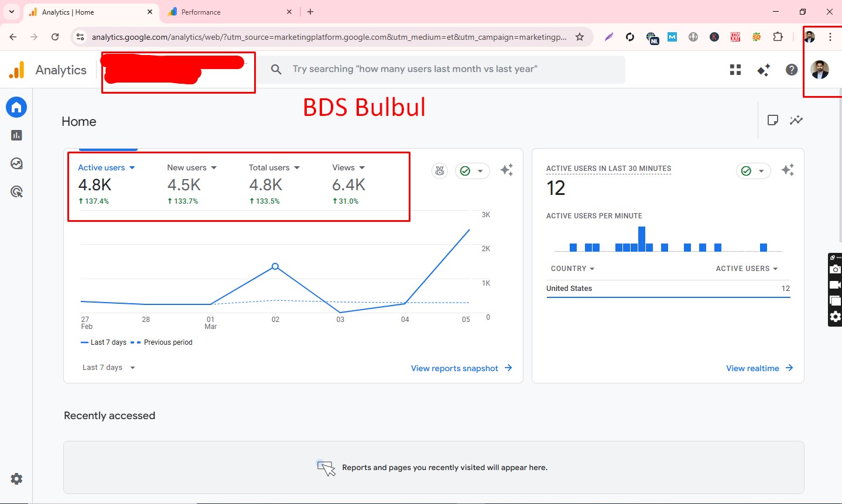Open the Google apps grid icon
The image size is (842, 504).
coord(735,69)
